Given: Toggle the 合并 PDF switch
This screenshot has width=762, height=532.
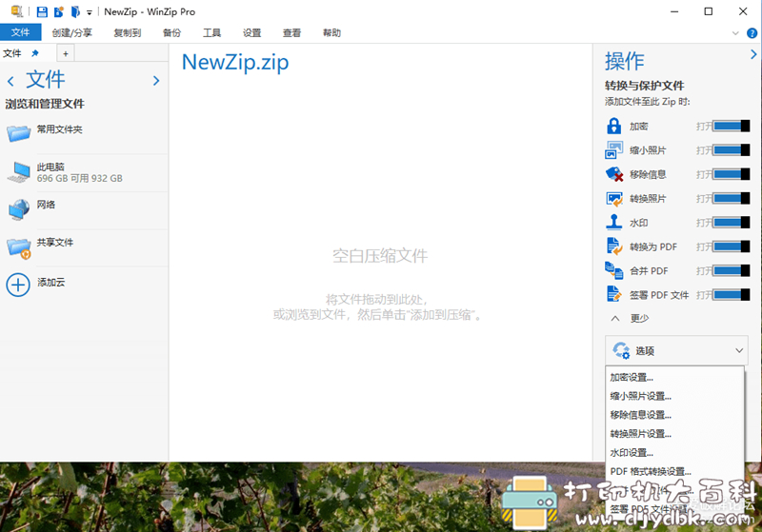Looking at the screenshot, I should (x=732, y=270).
